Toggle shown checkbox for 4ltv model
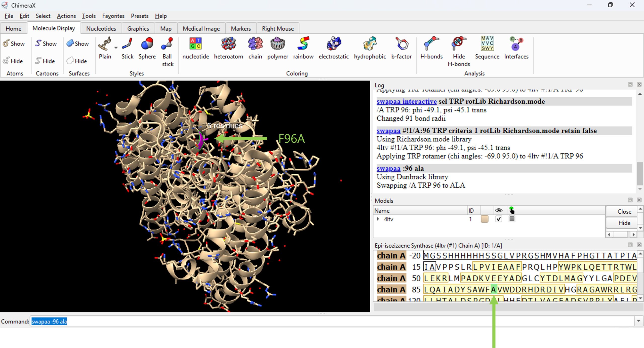 [499, 219]
